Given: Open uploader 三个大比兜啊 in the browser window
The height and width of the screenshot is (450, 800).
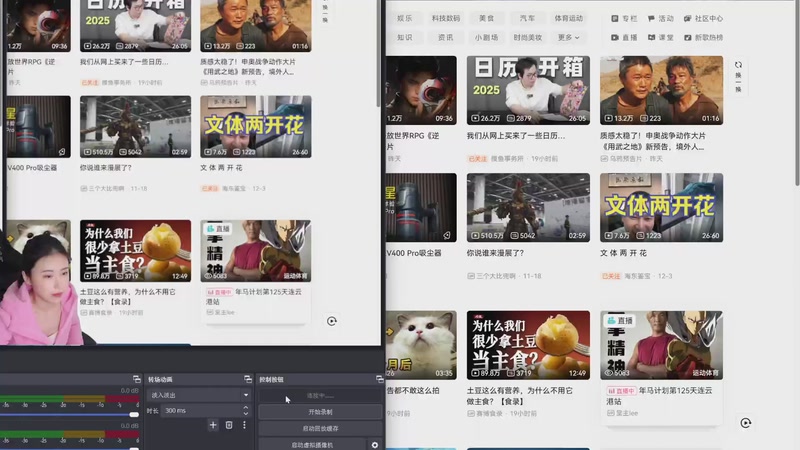Looking at the screenshot, I should [496, 276].
